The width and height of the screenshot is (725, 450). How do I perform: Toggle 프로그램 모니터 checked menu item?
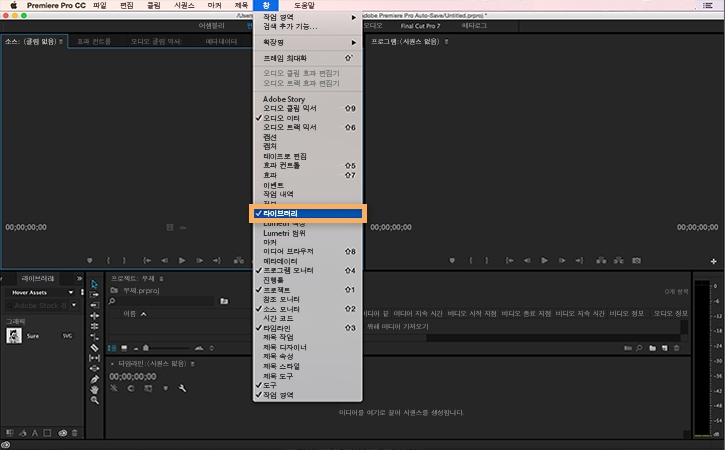[x=307, y=270]
